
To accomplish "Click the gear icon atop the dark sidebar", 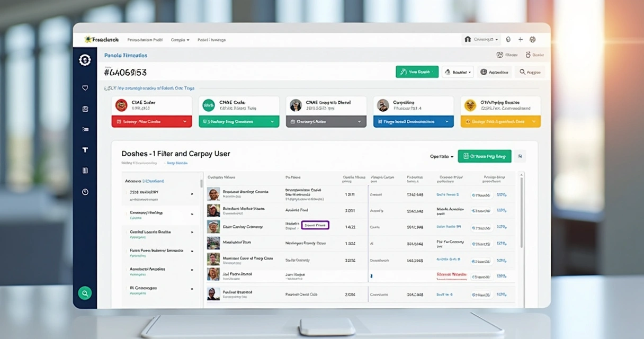I will point(85,60).
